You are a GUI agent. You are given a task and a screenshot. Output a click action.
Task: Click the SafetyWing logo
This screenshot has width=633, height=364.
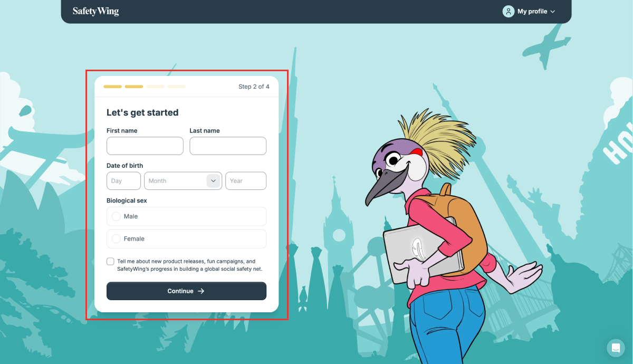point(96,11)
